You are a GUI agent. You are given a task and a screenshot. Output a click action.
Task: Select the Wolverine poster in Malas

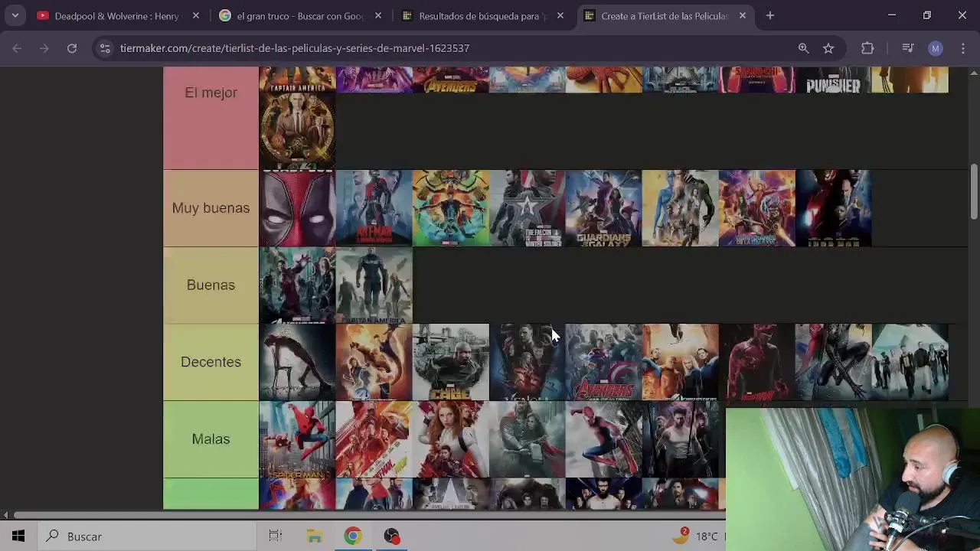[x=680, y=439]
